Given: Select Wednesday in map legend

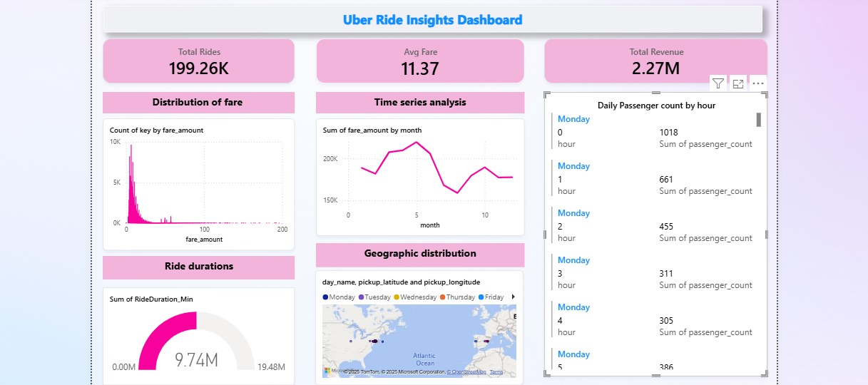Looking at the screenshot, I should (x=414, y=297).
